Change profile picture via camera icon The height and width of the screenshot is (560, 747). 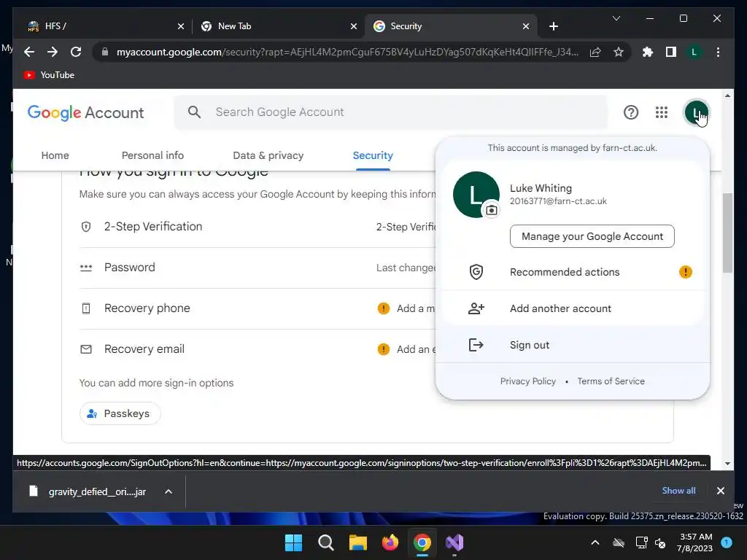(x=491, y=210)
